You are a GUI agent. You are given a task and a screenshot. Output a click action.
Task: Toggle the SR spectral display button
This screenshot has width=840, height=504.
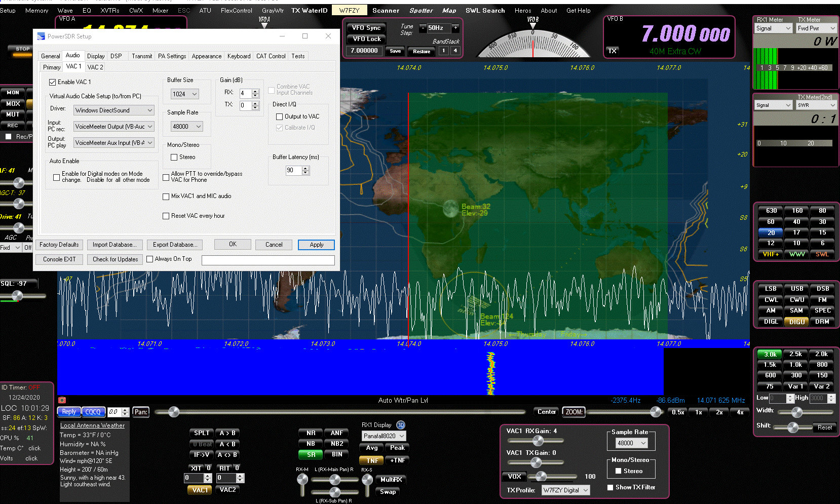pyautogui.click(x=311, y=454)
